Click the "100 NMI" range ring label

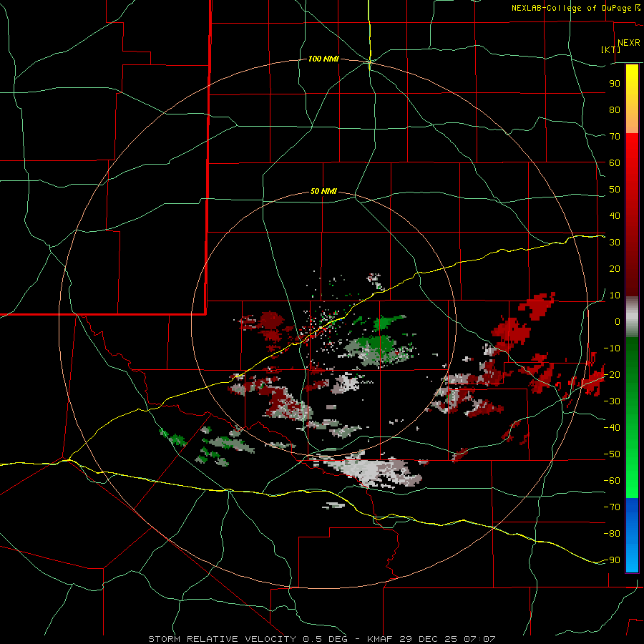[x=323, y=59]
